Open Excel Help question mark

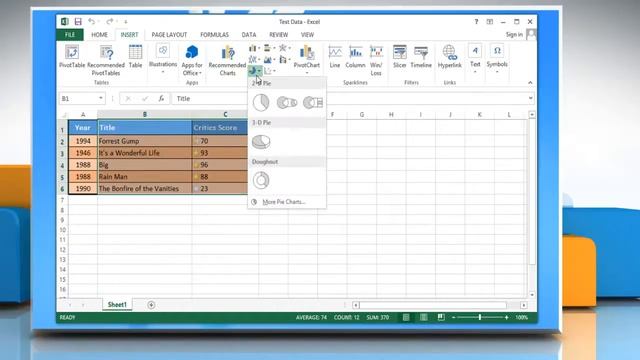(x=476, y=22)
